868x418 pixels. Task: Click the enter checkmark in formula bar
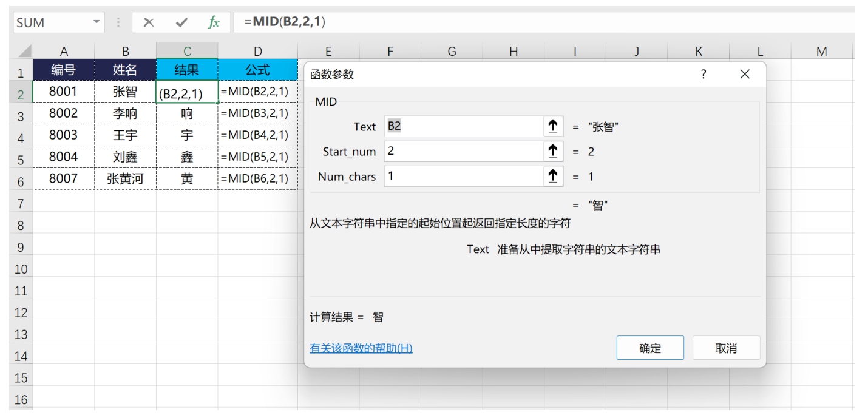pyautogui.click(x=181, y=22)
